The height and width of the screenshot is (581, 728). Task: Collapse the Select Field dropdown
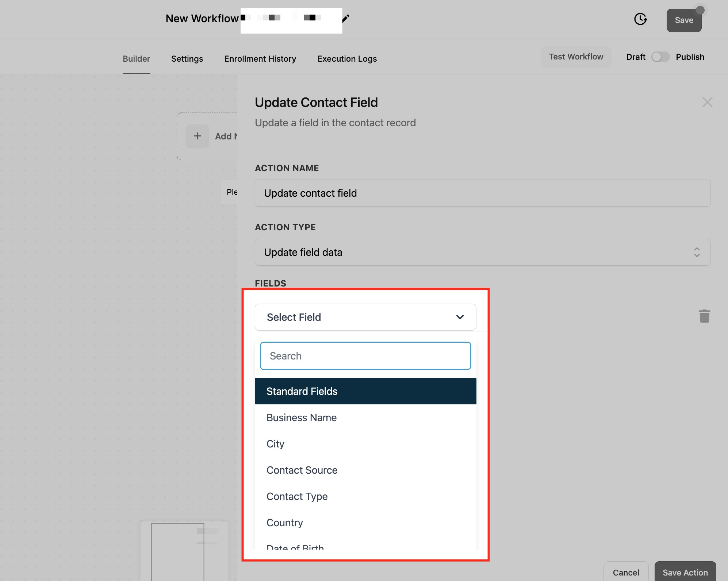click(x=365, y=317)
